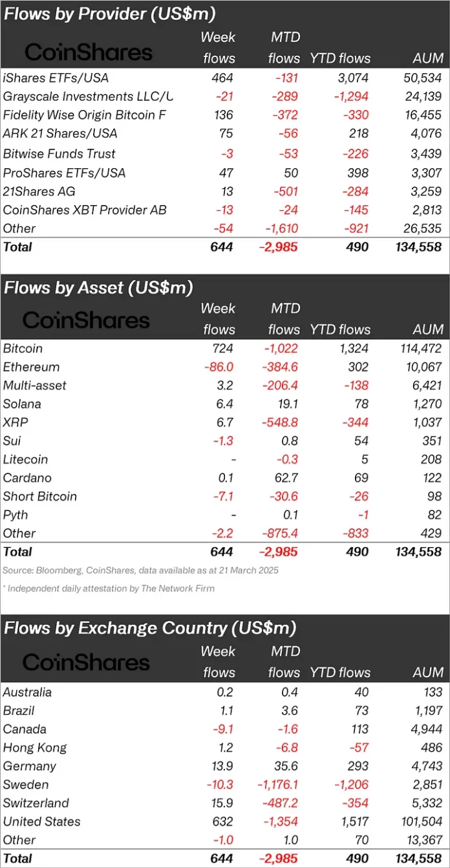This screenshot has height=868, width=450.
Task: Select the Hong Kong country row label
Action: click(x=35, y=748)
